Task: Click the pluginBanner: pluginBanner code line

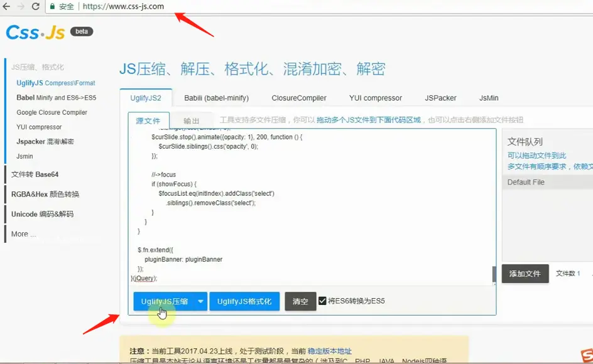Action: [x=183, y=259]
